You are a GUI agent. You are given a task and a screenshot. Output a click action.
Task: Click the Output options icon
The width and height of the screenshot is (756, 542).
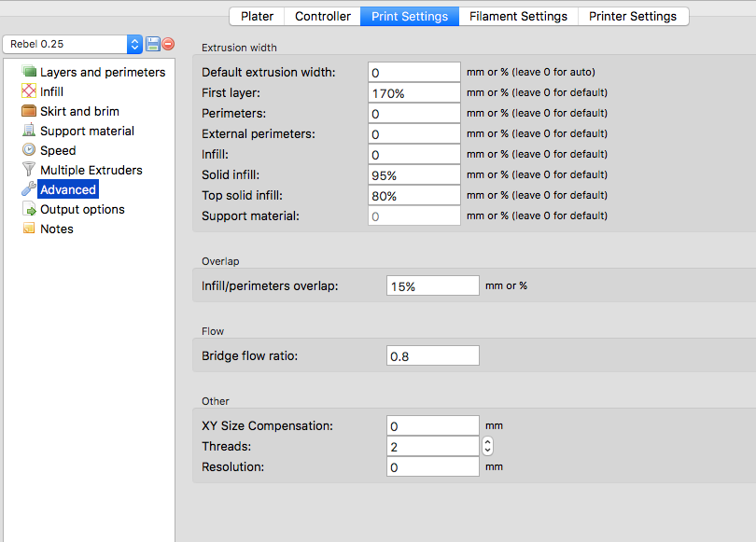[x=29, y=209]
